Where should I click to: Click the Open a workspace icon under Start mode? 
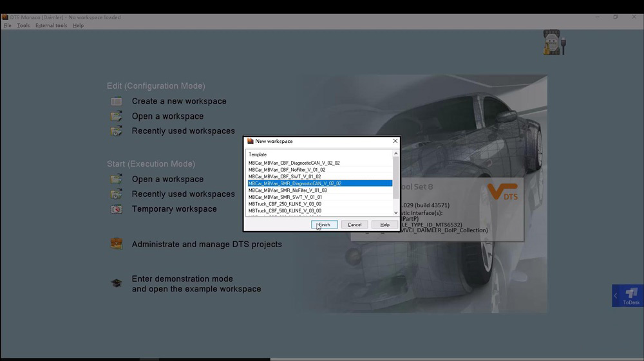[116, 179]
